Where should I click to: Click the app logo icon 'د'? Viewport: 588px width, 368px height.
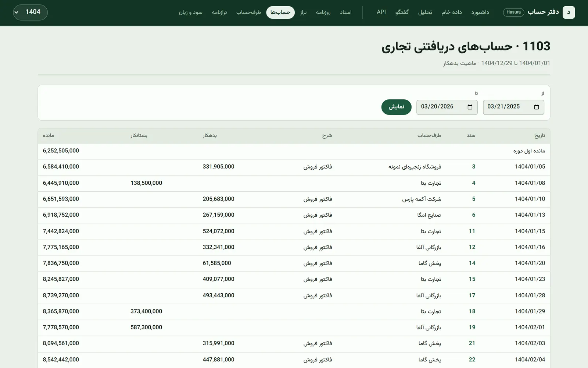[x=569, y=12]
